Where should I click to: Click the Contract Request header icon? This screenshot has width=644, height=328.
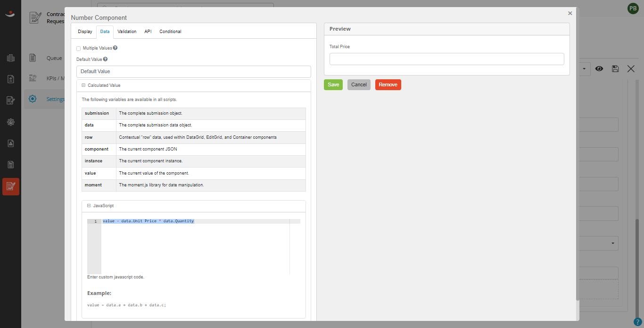tap(35, 17)
